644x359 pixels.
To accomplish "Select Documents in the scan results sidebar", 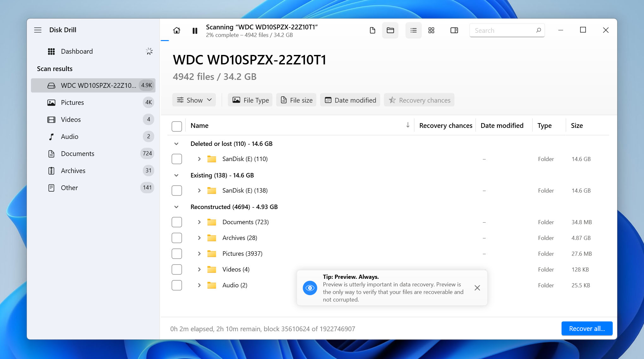I will click(x=77, y=153).
